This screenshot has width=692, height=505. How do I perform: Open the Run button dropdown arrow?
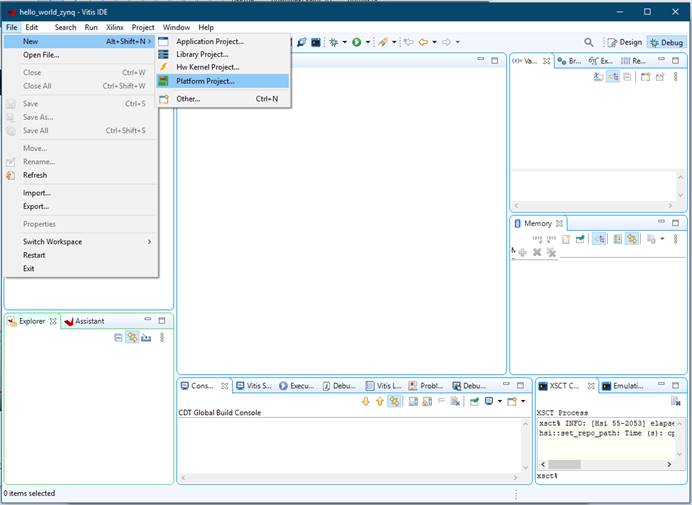tap(368, 42)
